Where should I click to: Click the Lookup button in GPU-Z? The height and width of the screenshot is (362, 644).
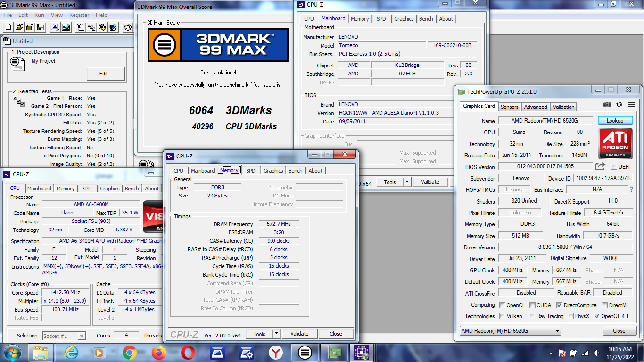point(615,121)
